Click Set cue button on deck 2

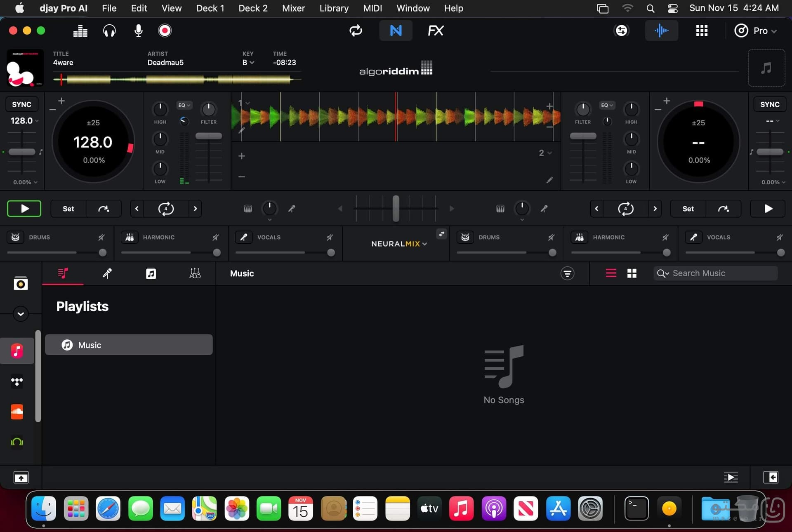(688, 209)
